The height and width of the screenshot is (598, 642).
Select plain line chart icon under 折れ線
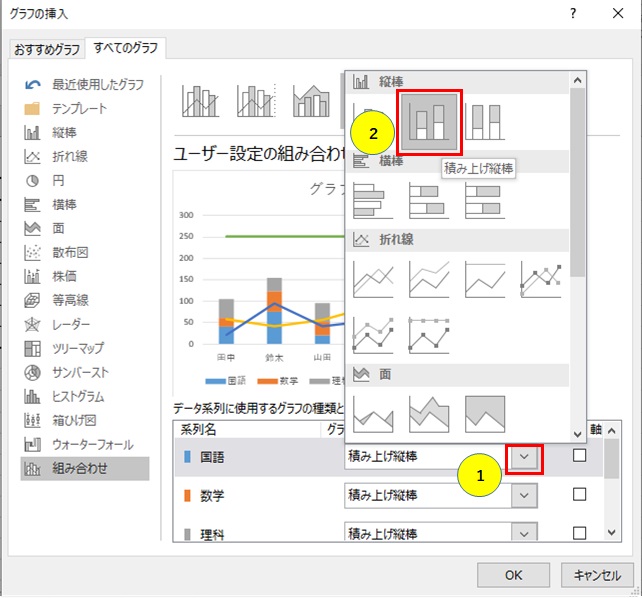[373, 280]
